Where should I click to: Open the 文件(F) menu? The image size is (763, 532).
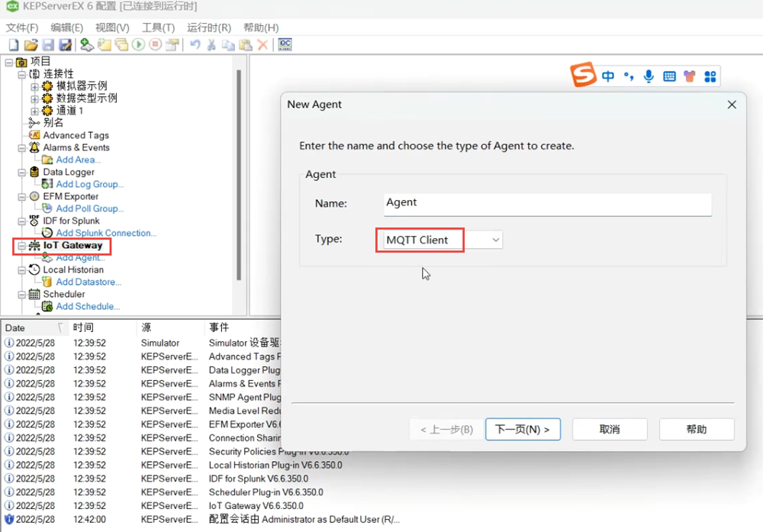[22, 27]
